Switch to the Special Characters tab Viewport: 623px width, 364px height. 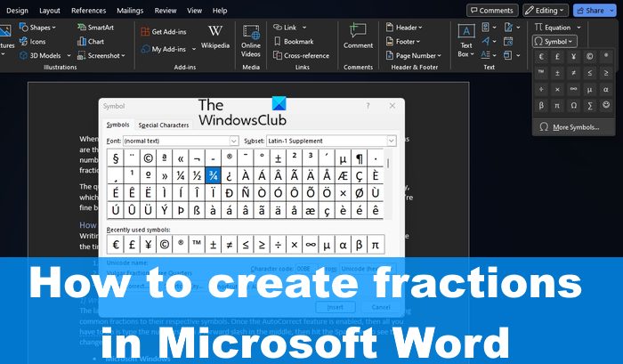pos(163,125)
